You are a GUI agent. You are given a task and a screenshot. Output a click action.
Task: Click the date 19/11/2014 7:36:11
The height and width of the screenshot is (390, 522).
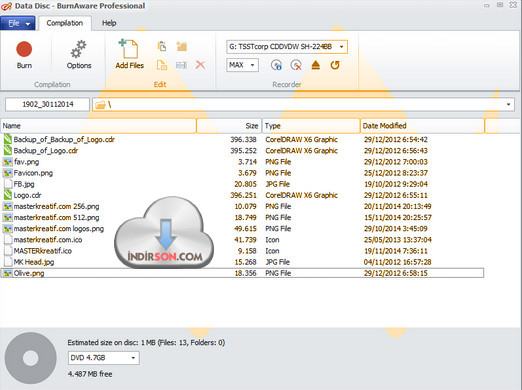396,251
